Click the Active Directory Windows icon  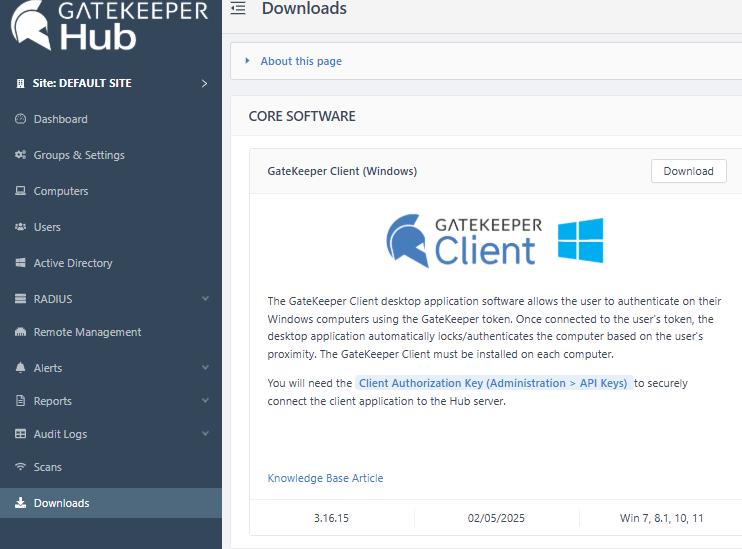(x=20, y=263)
